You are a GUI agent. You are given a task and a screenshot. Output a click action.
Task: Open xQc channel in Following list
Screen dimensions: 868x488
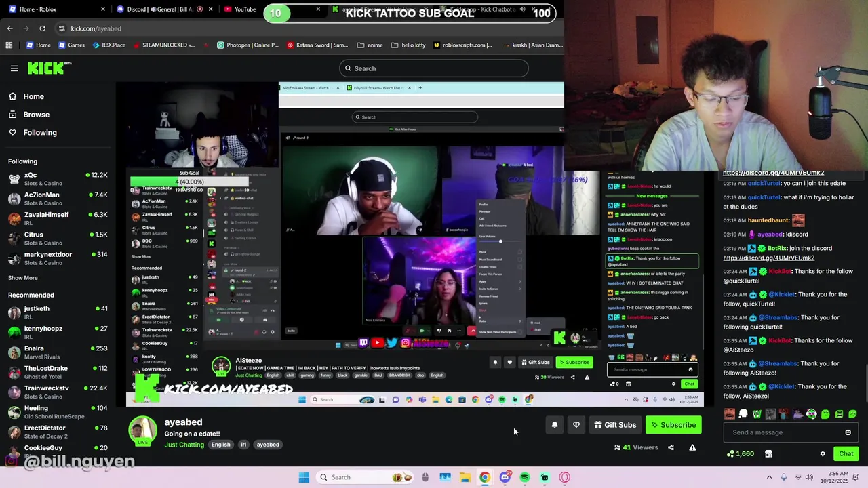coord(58,179)
